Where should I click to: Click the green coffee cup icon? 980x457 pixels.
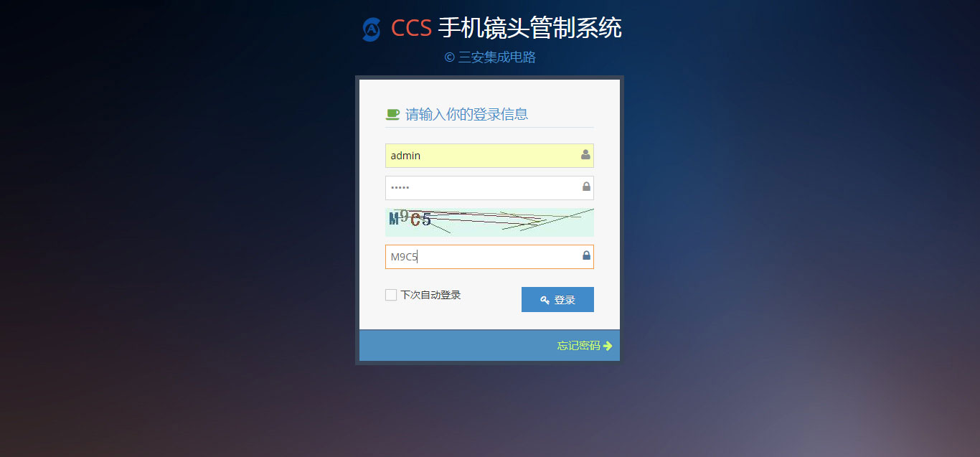pyautogui.click(x=392, y=114)
